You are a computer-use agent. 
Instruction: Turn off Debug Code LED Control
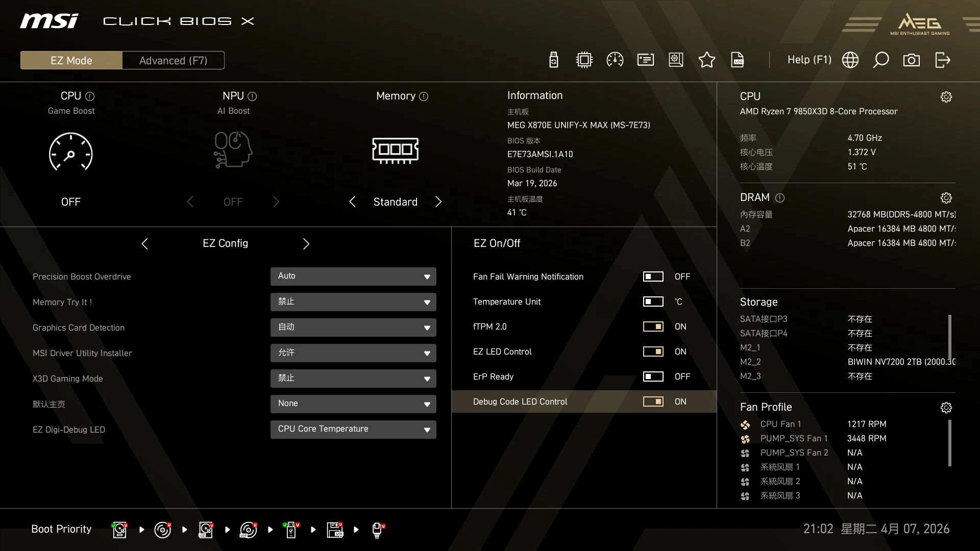(653, 402)
